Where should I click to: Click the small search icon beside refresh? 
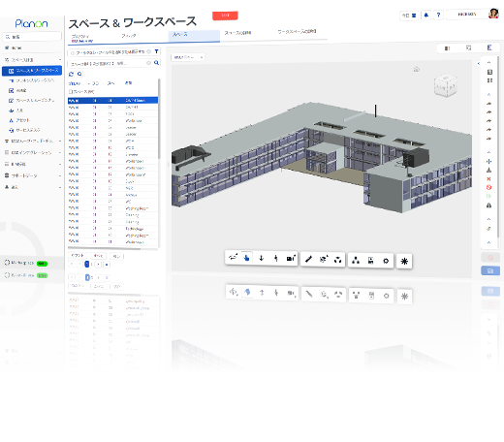(79, 74)
